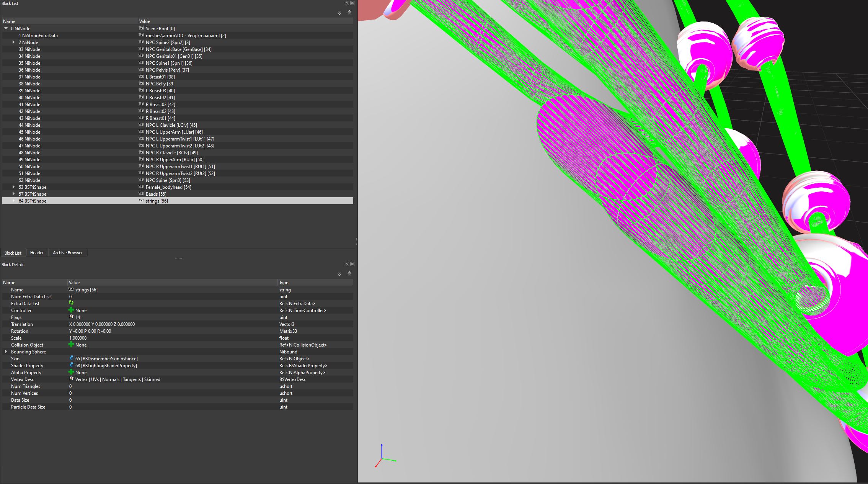868x484 pixels.
Task: Click green plus icon for Alpha Property
Action: pos(71,372)
